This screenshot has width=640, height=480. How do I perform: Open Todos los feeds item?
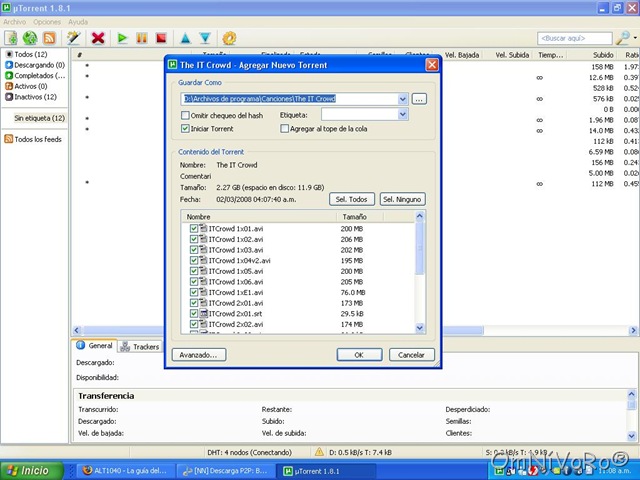[33, 139]
